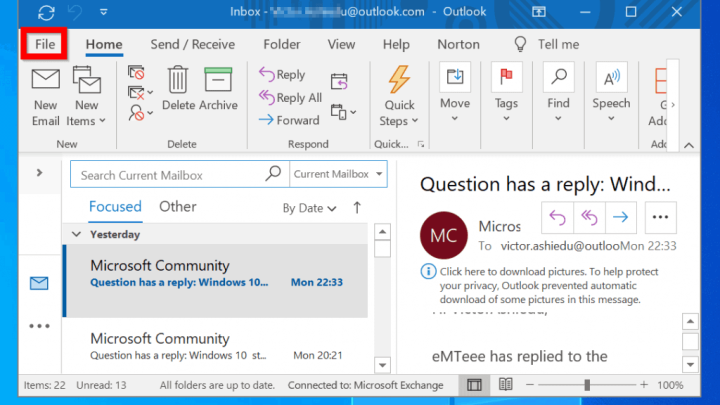Click Forward in the ribbon

(289, 120)
